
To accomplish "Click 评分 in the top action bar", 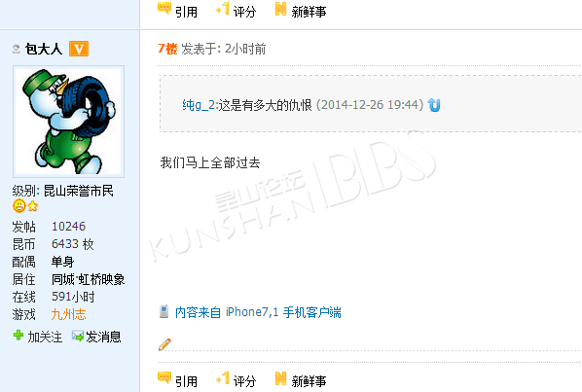I will coord(244,12).
